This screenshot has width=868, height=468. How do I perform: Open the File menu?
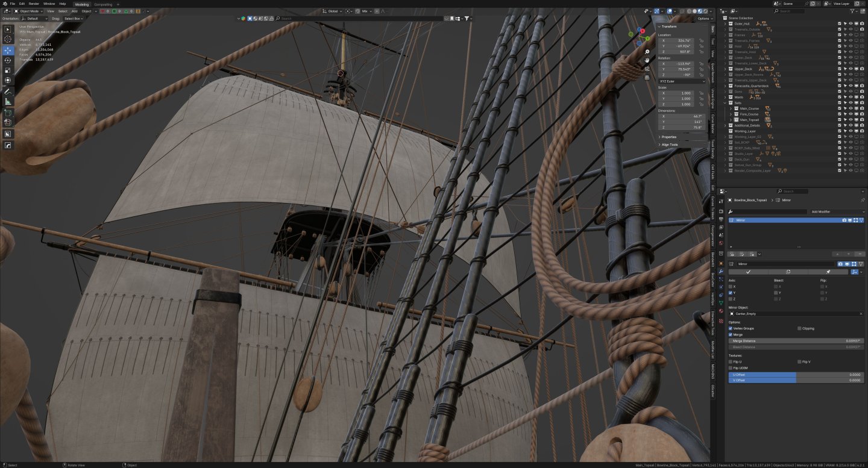[13, 4]
